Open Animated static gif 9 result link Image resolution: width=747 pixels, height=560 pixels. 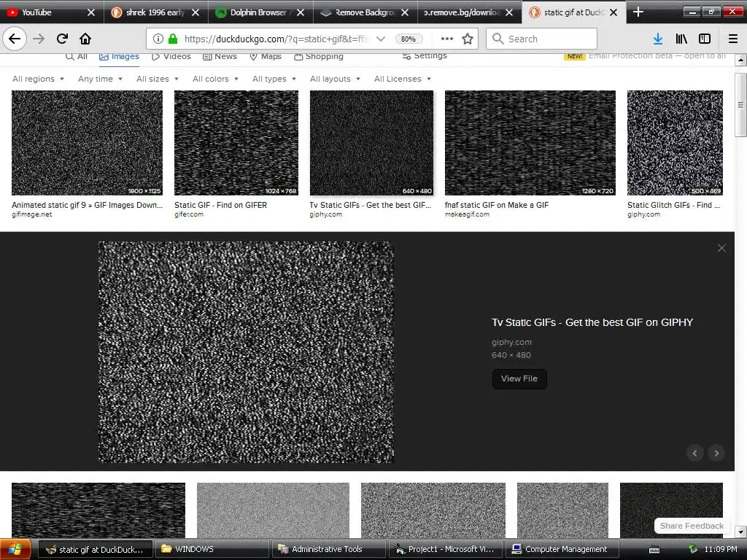(88, 205)
